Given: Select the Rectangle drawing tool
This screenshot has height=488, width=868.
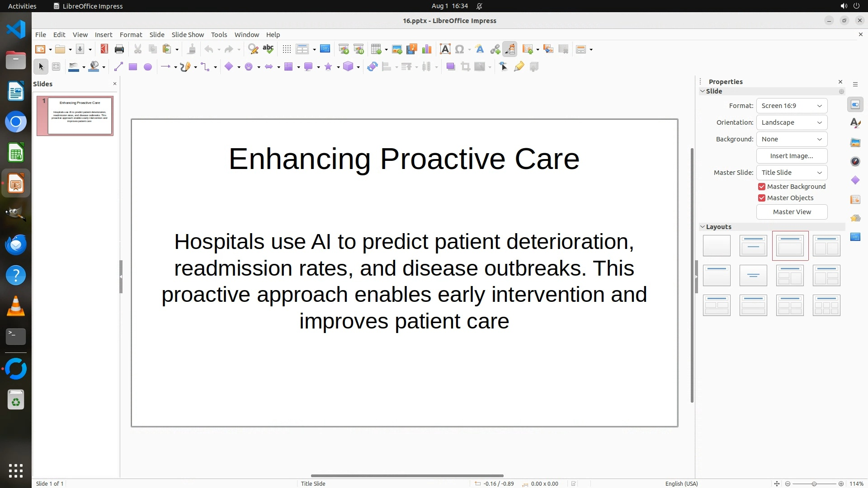Looking at the screenshot, I should coord(132,67).
